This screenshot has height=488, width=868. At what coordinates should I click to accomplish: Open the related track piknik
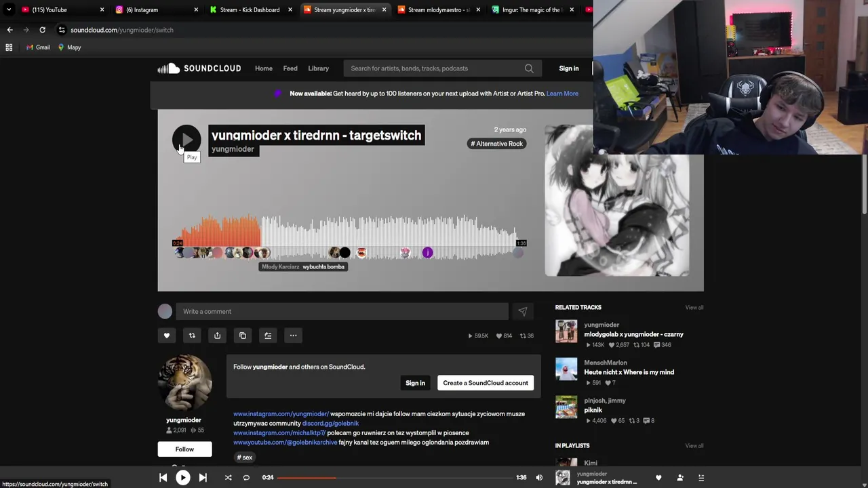(593, 410)
